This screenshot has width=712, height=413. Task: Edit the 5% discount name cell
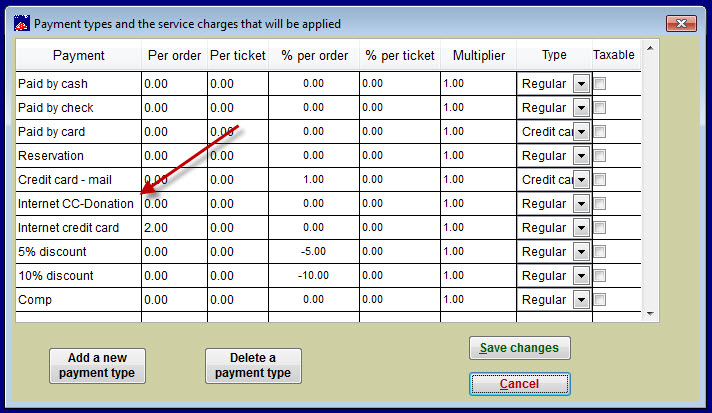[79, 252]
